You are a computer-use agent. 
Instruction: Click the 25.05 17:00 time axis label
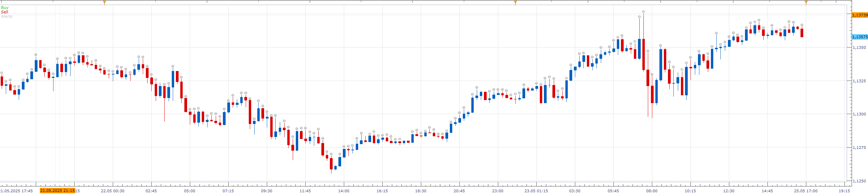click(806, 191)
